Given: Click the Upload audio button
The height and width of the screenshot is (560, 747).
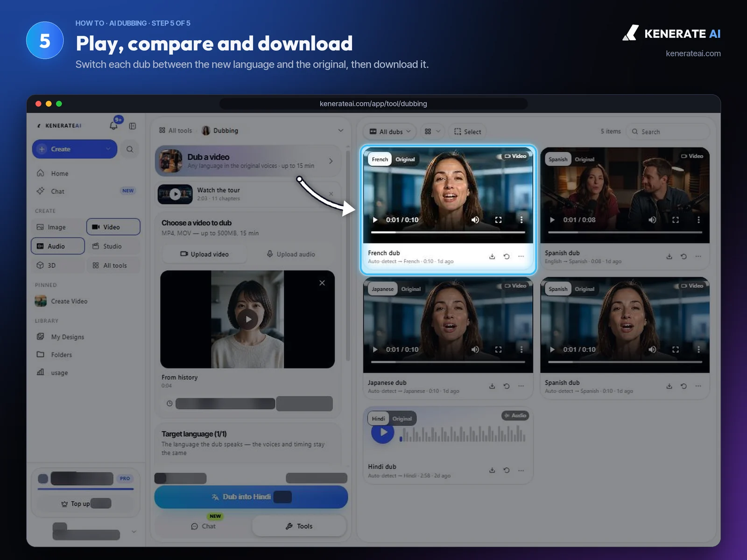Looking at the screenshot, I should click(x=291, y=254).
